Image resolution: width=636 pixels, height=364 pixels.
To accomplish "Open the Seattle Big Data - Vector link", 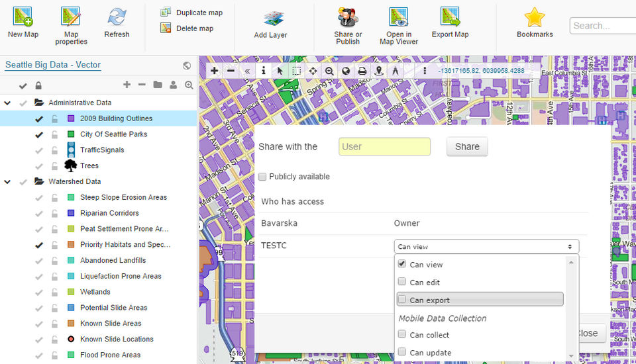I will coord(53,65).
